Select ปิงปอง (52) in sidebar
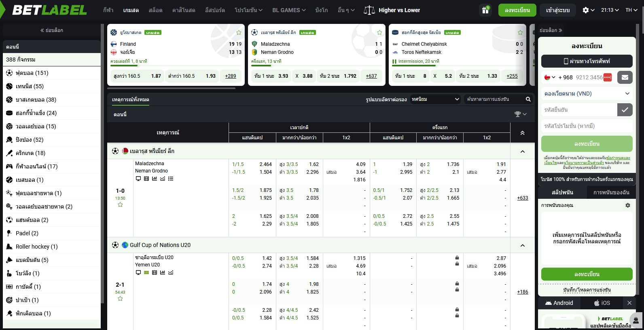The height and width of the screenshot is (330, 644). (x=52, y=140)
